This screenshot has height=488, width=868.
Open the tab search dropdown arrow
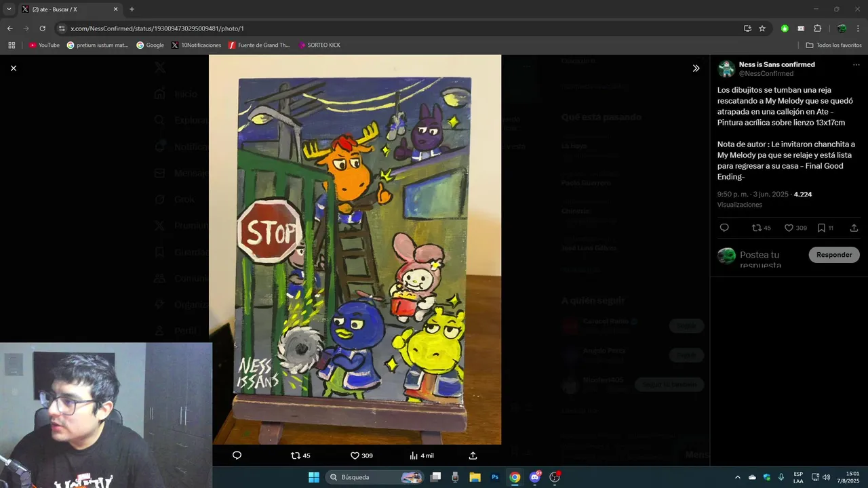(x=9, y=9)
